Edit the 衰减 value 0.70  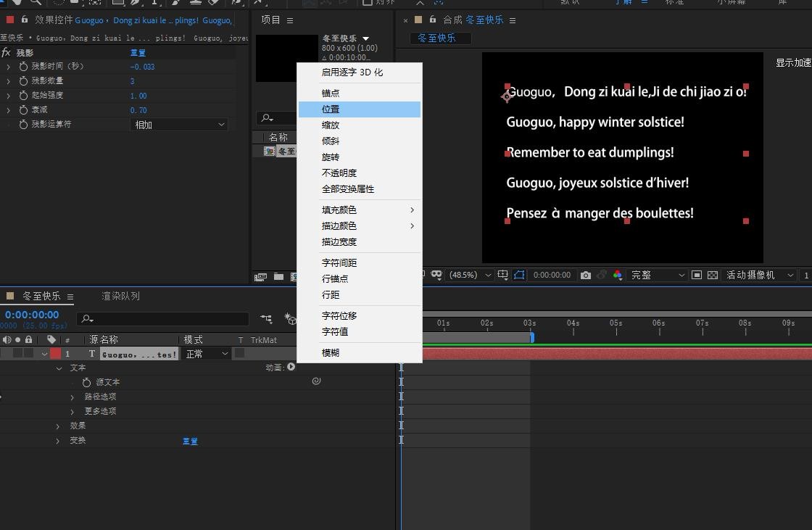(138, 110)
